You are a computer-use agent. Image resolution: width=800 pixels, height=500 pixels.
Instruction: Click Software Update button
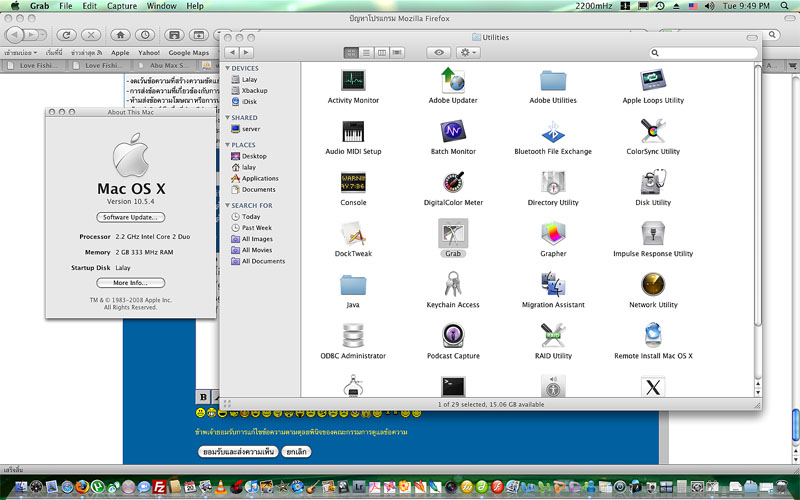coord(131,217)
